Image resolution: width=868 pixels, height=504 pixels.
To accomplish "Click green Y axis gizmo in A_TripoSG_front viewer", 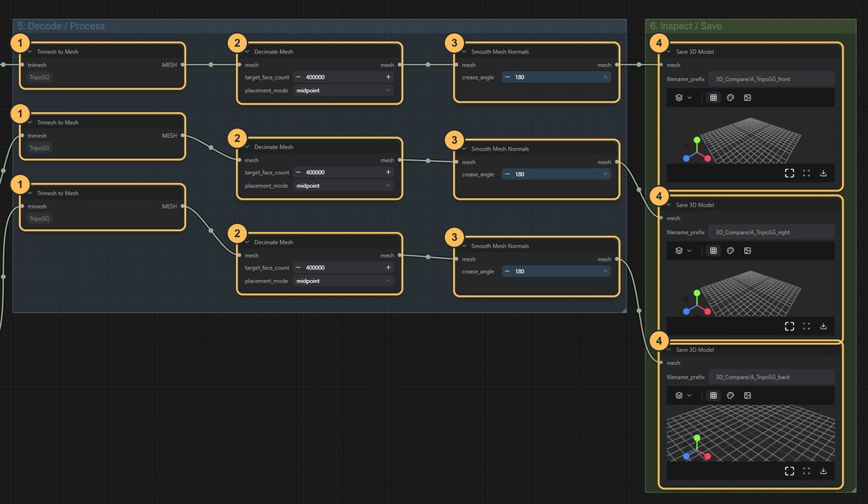I will pyautogui.click(x=697, y=140).
